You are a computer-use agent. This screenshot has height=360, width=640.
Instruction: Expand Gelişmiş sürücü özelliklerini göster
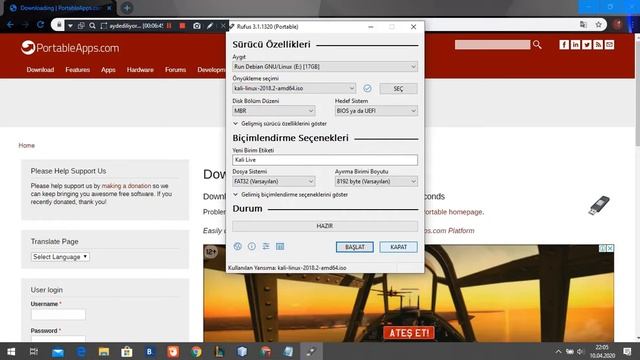pyautogui.click(x=280, y=123)
